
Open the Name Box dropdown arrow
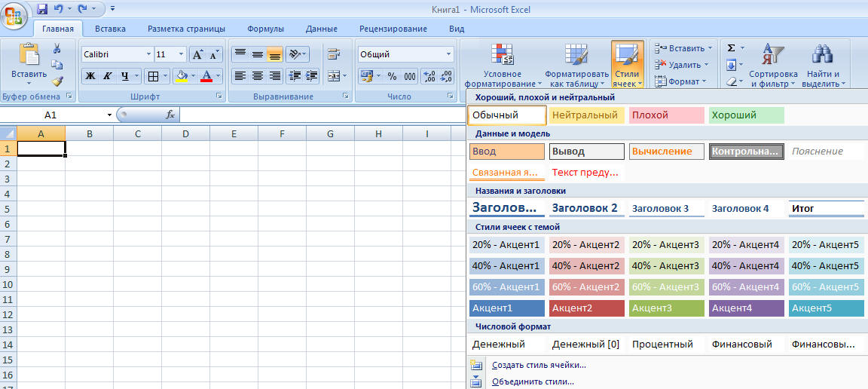(x=109, y=115)
